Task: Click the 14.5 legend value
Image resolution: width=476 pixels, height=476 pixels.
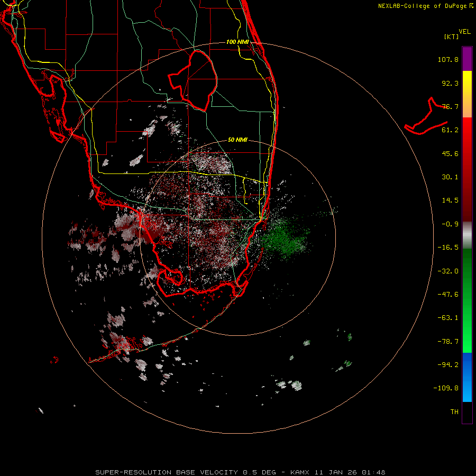Action: pos(450,200)
